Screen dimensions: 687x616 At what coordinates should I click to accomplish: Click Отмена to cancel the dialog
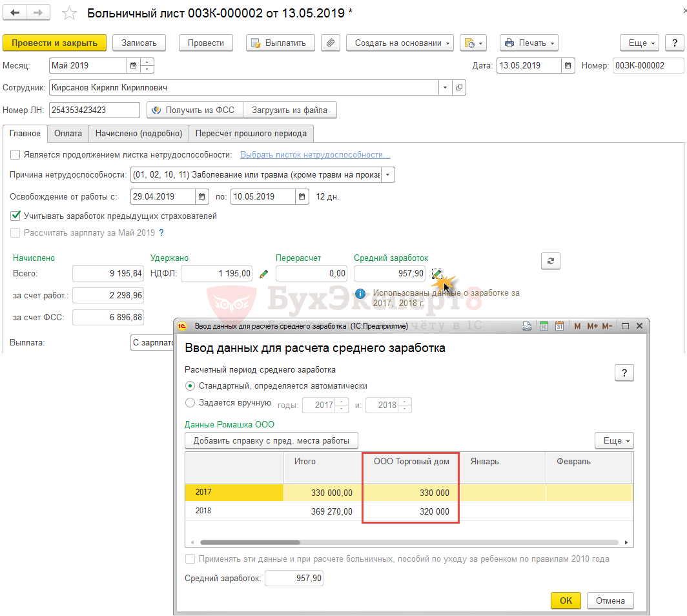tap(610, 601)
